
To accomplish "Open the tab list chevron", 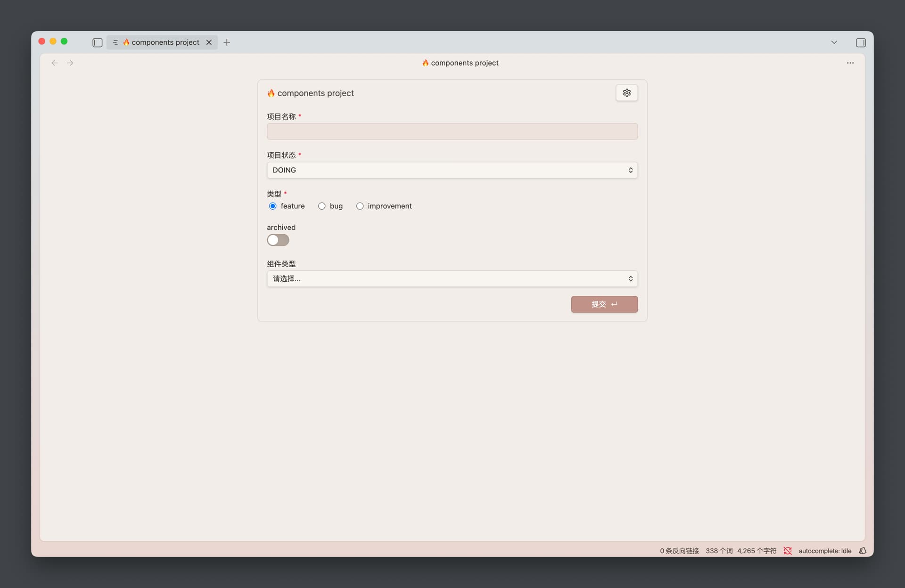I will (834, 42).
